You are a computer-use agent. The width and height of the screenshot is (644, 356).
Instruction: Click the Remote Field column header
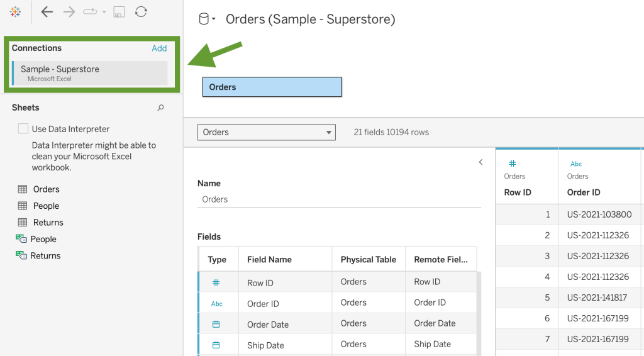pyautogui.click(x=441, y=260)
